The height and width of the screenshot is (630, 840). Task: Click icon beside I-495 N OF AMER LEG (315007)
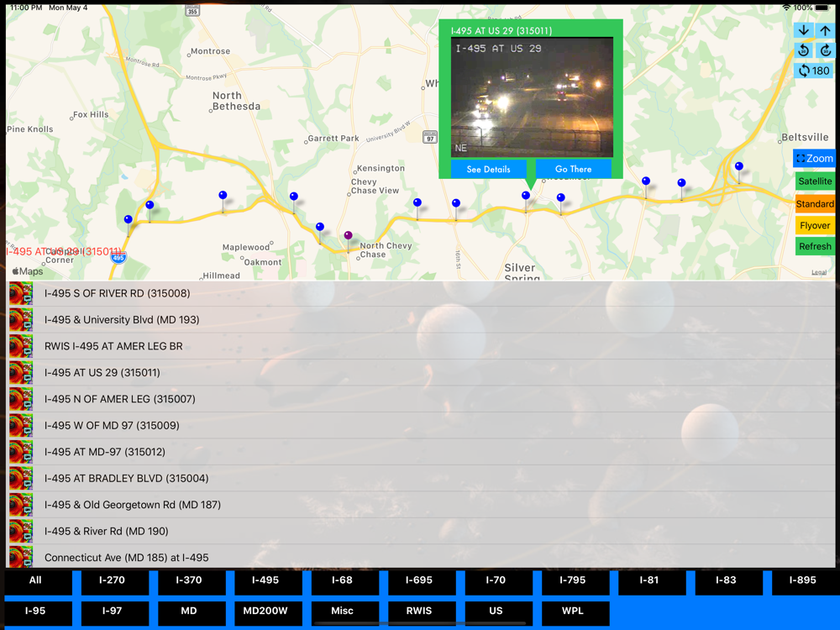(21, 399)
